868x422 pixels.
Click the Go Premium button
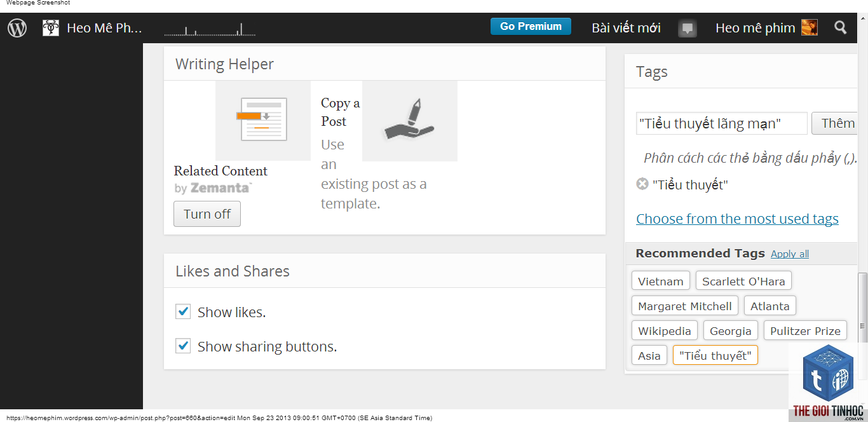[x=531, y=27]
